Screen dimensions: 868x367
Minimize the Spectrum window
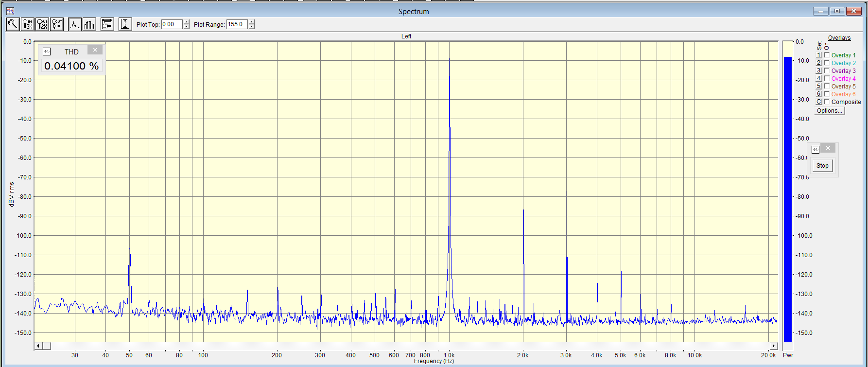point(821,11)
